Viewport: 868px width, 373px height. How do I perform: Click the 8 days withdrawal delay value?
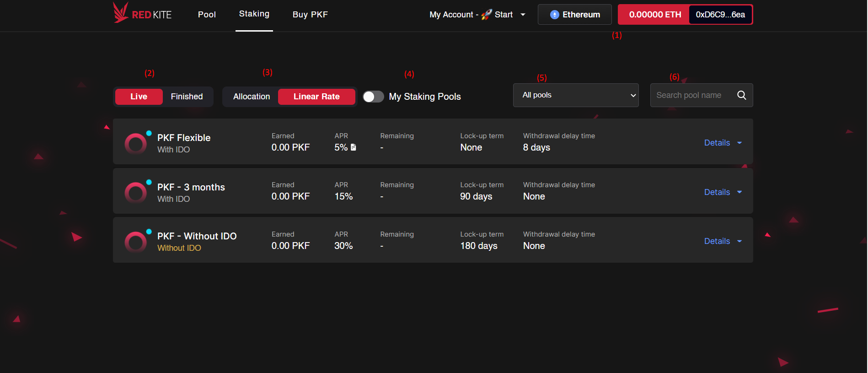click(x=536, y=147)
